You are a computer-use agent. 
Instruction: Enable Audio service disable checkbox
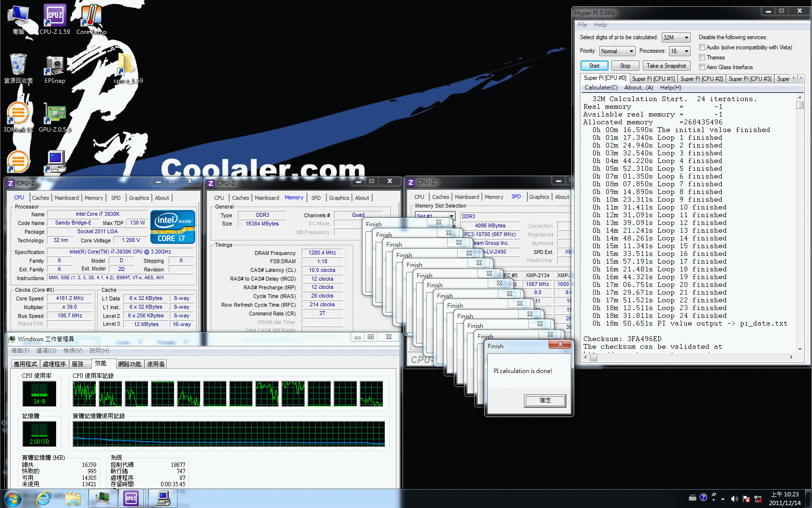[702, 47]
